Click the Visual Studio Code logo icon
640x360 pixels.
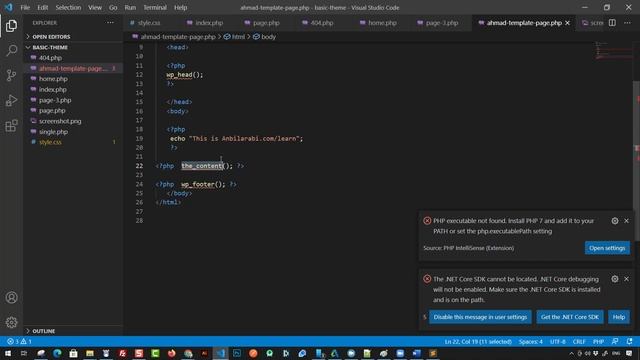pyautogui.click(x=8, y=7)
